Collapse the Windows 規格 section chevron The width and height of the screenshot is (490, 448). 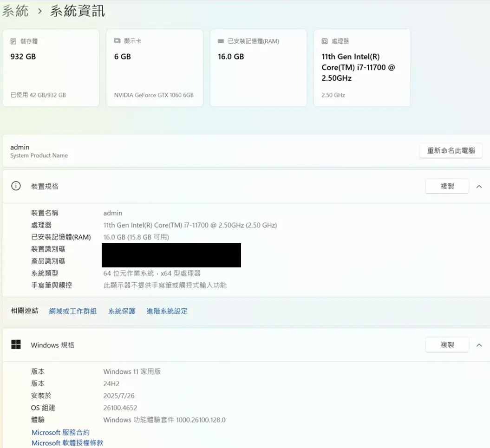pos(479,345)
